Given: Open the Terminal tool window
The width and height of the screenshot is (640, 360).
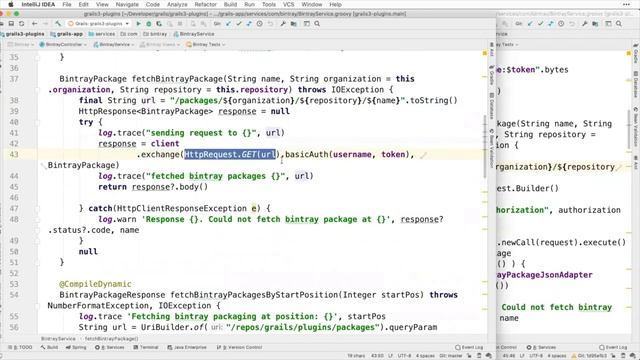Looking at the screenshot, I should click(146, 347).
